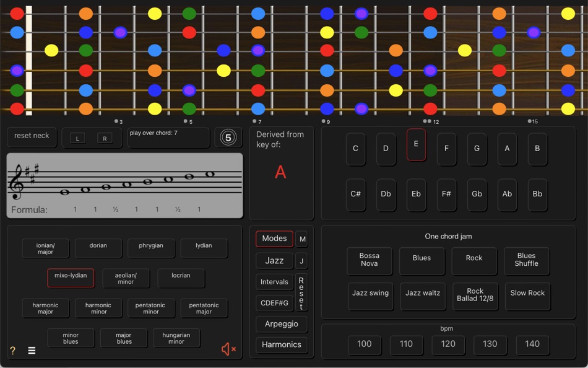Start the Bossa Nova jam
This screenshot has height=368, width=588.
[370, 261]
